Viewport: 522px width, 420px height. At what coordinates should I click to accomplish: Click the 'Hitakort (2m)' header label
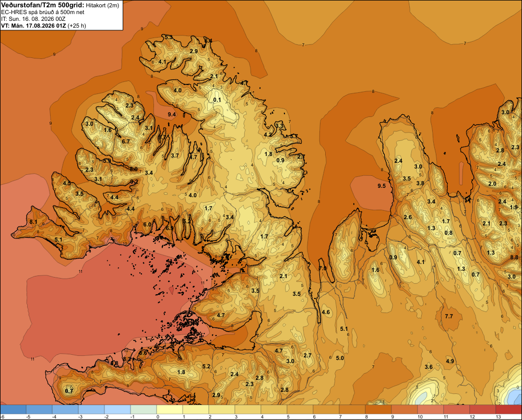[102, 5]
